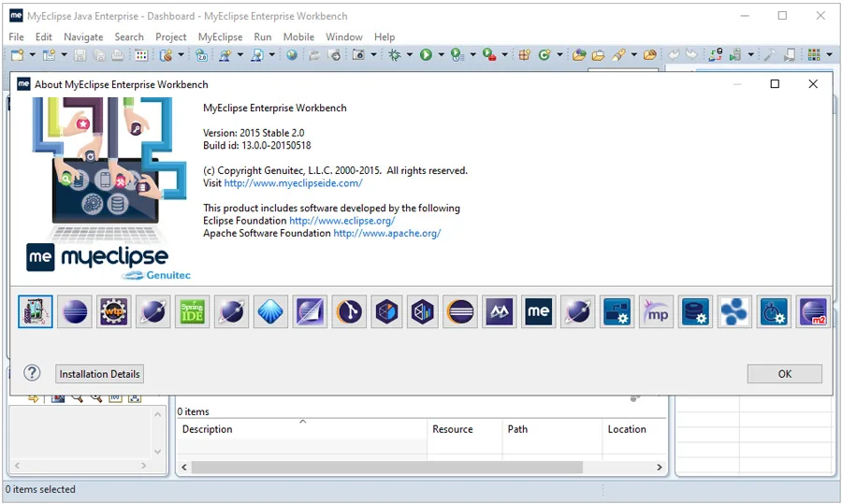Open the Edit menu
This screenshot has height=504, width=842.
(43, 37)
